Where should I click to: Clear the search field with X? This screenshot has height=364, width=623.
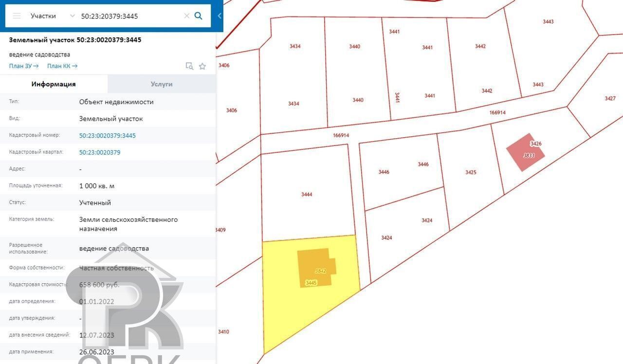pyautogui.click(x=186, y=16)
